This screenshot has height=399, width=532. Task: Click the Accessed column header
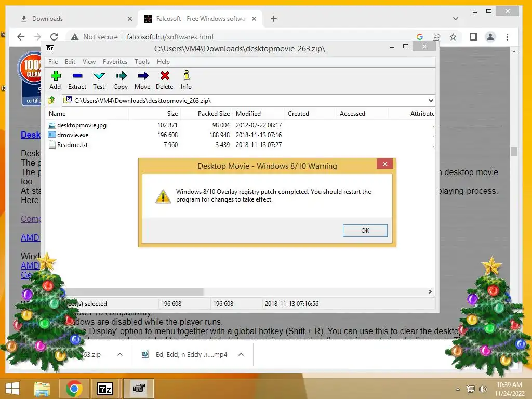click(x=362, y=114)
